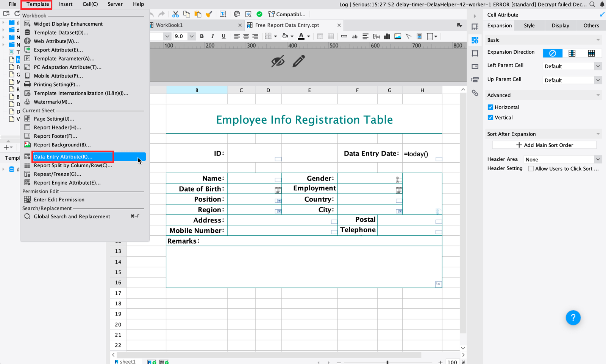The width and height of the screenshot is (606, 364).
Task: Insert formula with the F(x) icon
Action: [376, 36]
